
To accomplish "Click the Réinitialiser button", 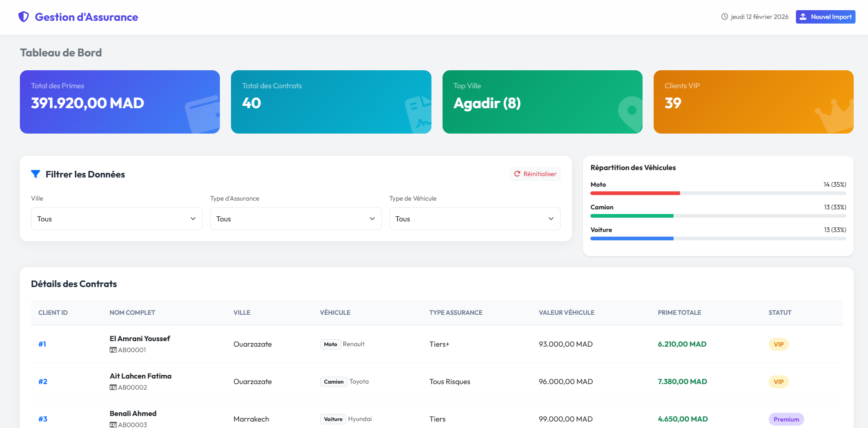I will [535, 174].
